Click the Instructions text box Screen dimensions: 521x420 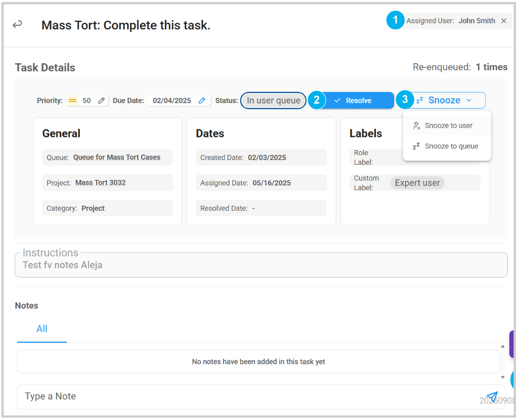(x=260, y=265)
